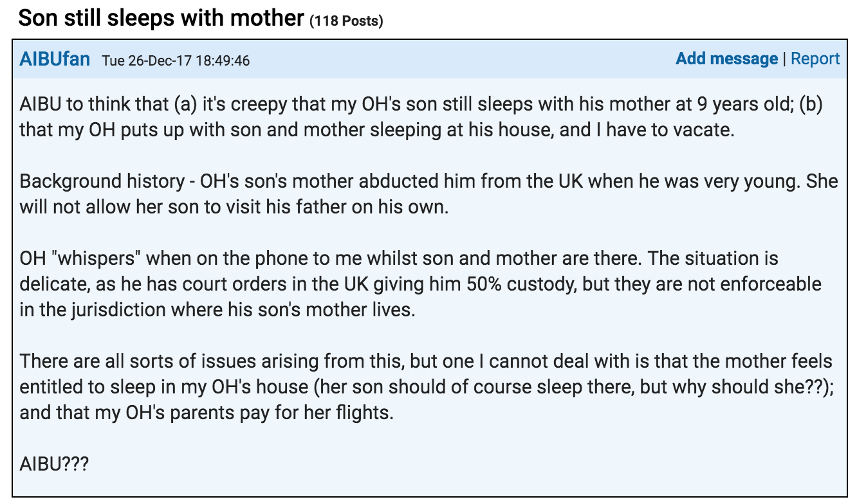Click the (118 Posts) count label
The height and width of the screenshot is (504, 857).
[346, 21]
